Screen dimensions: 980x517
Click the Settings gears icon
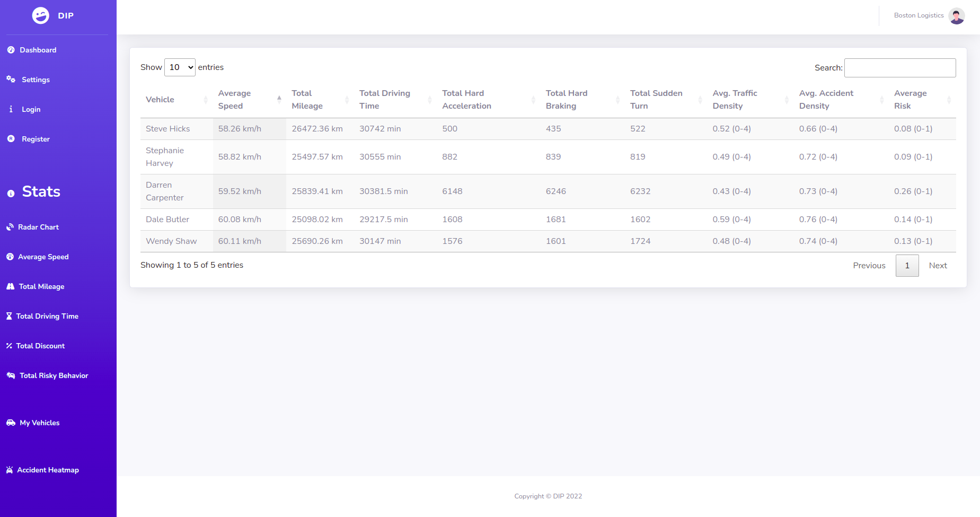11,80
